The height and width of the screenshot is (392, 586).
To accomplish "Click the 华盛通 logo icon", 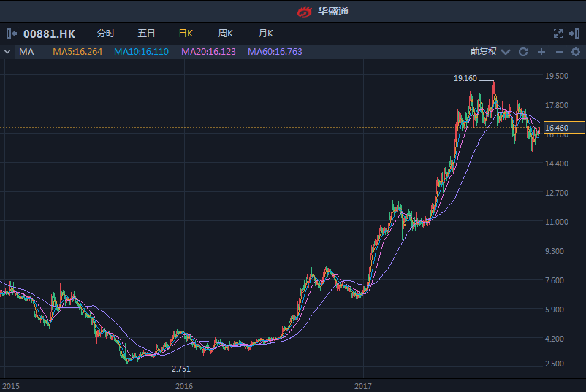I will [x=304, y=11].
